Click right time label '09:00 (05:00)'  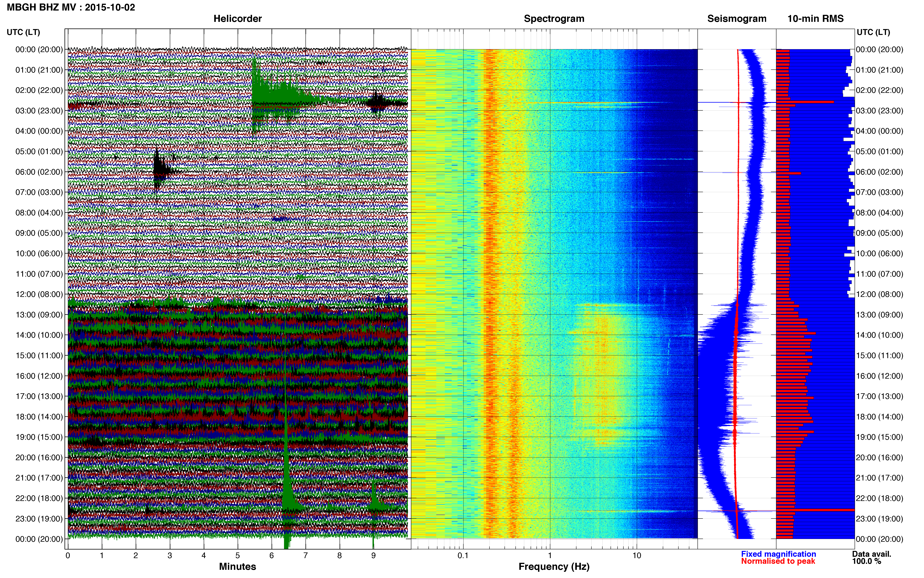tap(880, 233)
